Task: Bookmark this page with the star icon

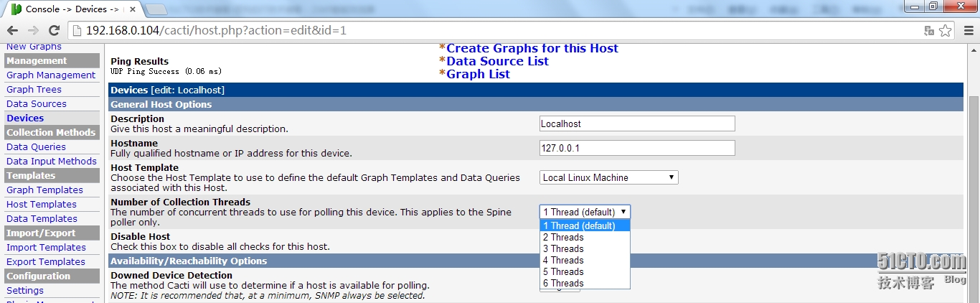Action: (946, 30)
